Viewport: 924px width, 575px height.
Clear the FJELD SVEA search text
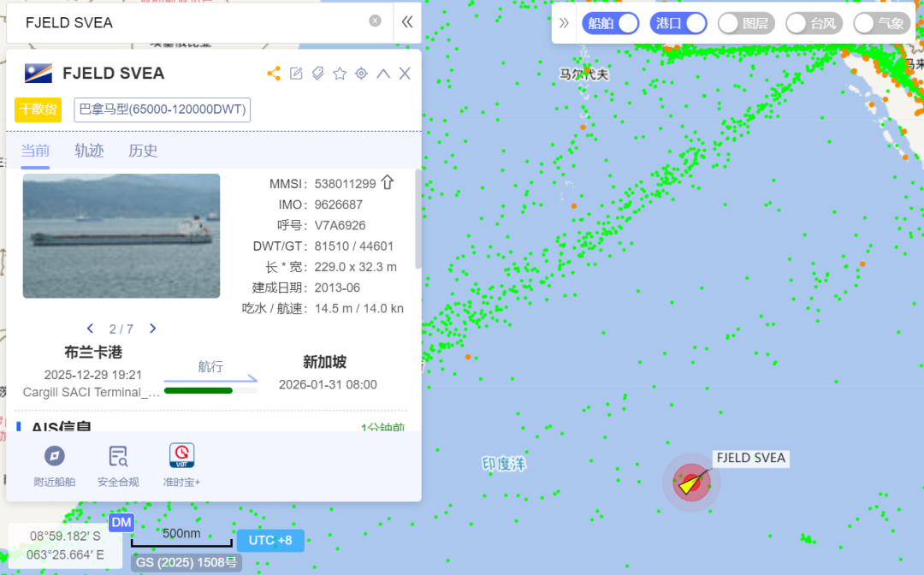[375, 21]
